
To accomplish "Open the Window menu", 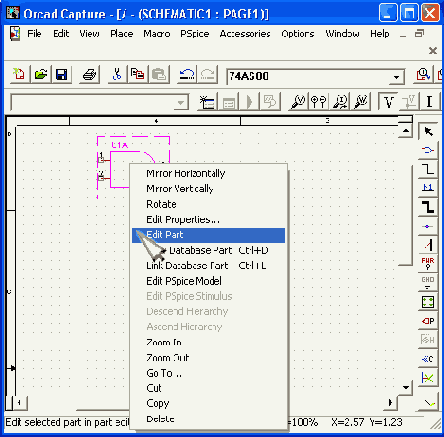I will coord(342,34).
